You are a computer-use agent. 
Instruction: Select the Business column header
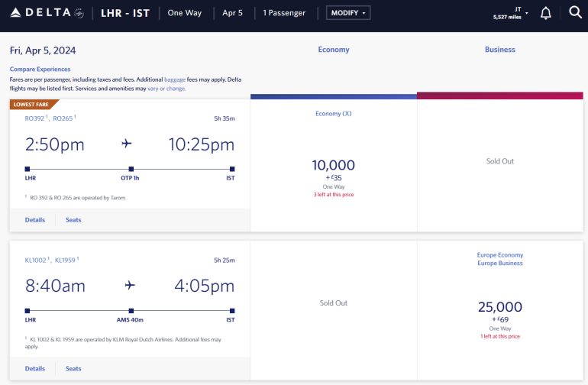[500, 50]
